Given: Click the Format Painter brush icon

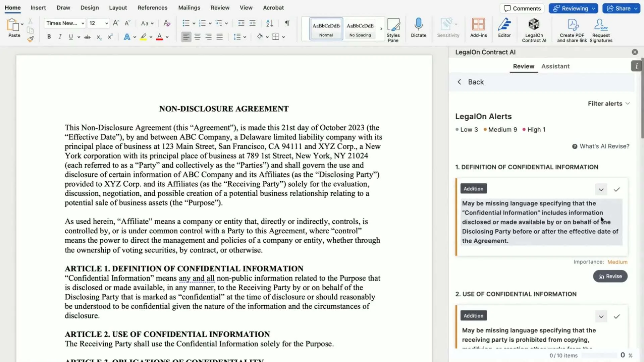Looking at the screenshot, I should 31,39.
